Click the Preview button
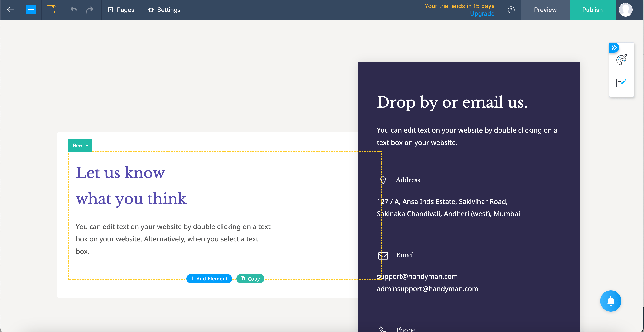The image size is (644, 332). 545,10
